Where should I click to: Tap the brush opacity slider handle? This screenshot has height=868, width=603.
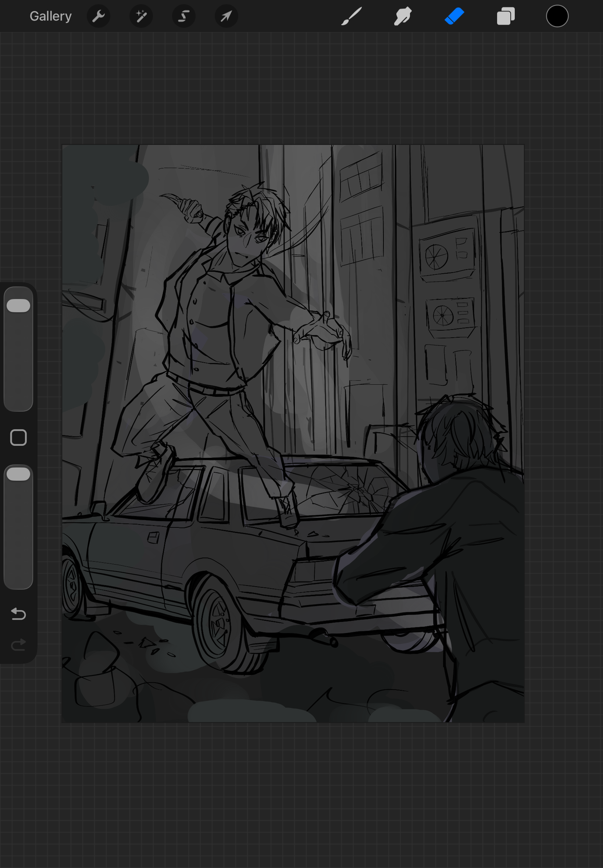click(18, 473)
